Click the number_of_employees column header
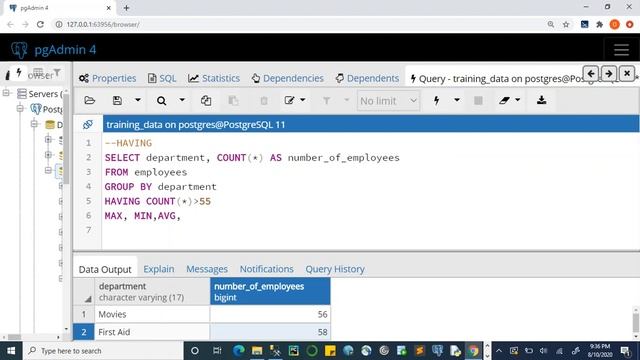Screen dimensions: 640x360 pyautogui.click(x=270, y=291)
